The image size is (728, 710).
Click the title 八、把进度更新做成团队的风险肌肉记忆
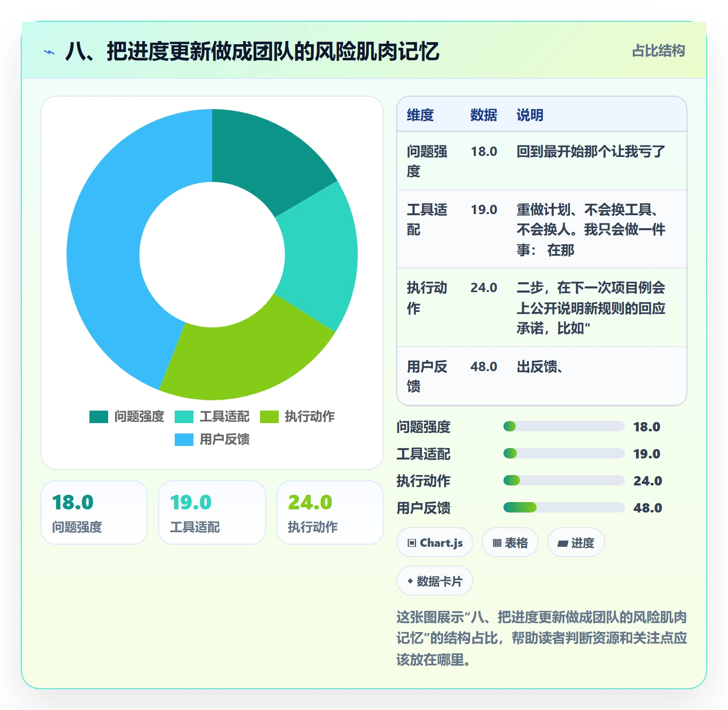(x=252, y=51)
